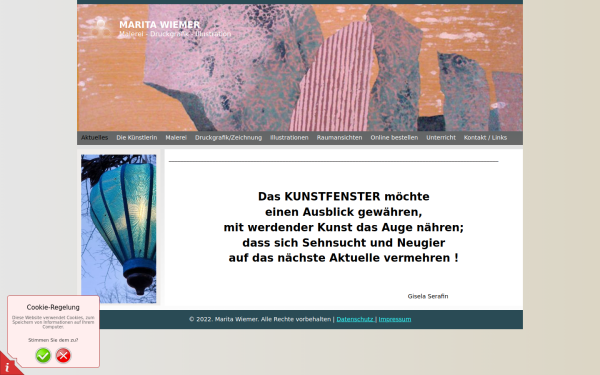Go to Raumansichten page
Image resolution: width=600 pixels, height=375 pixels.
tap(339, 138)
